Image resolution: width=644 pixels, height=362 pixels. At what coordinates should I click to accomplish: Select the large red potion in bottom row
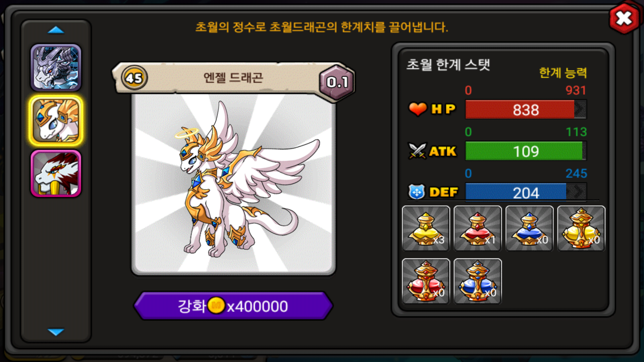426,281
